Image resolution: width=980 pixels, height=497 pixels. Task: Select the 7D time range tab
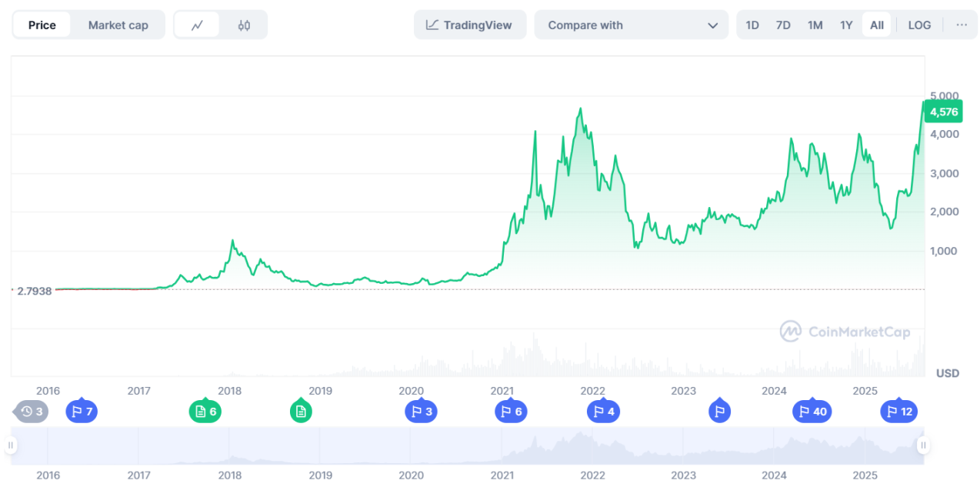(x=783, y=24)
